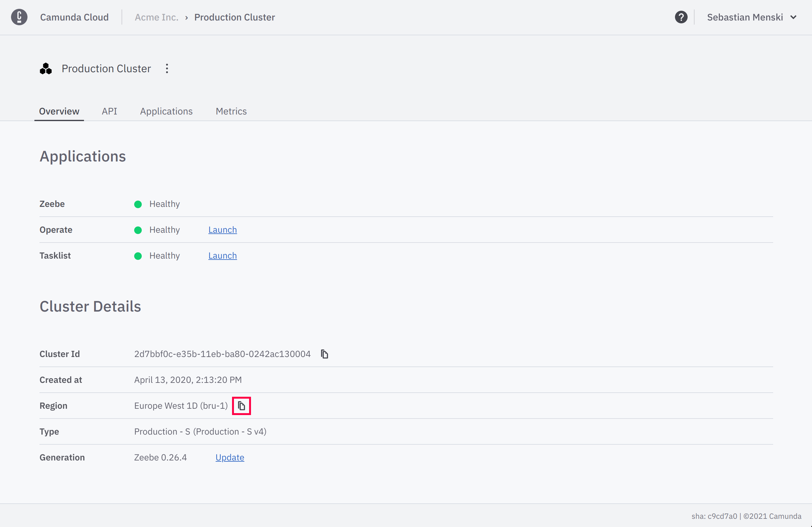Screen dimensions: 812x527
Task: Go to the Metrics tab
Action: (231, 111)
